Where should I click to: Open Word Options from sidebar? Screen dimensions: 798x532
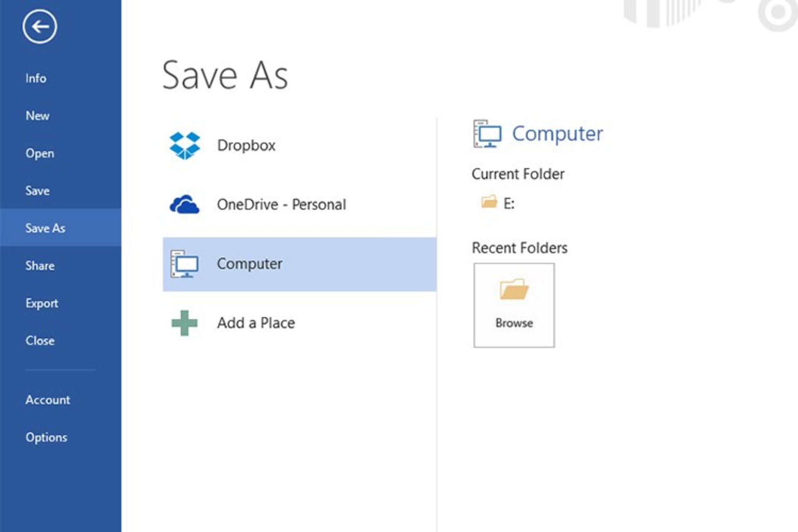tap(46, 437)
